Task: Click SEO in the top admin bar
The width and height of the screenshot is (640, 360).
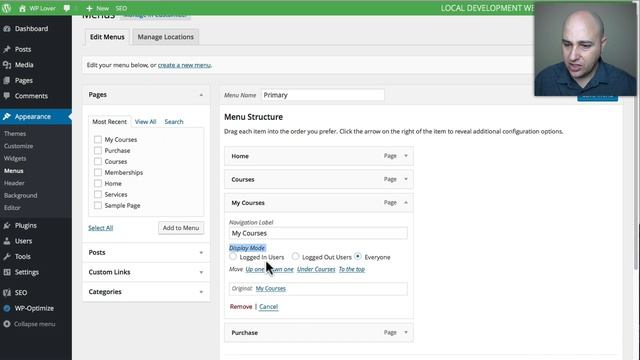Action: (x=121, y=8)
